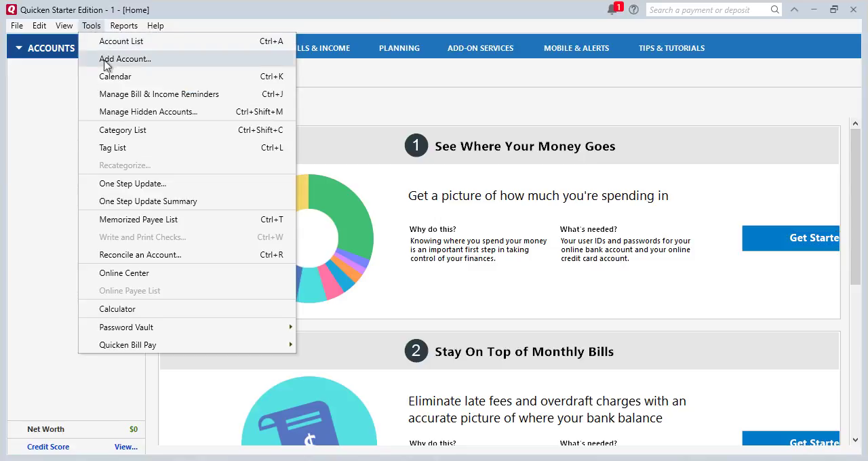The height and width of the screenshot is (461, 868).
Task: Choose Manage Hidden Accounts...
Action: [187, 112]
